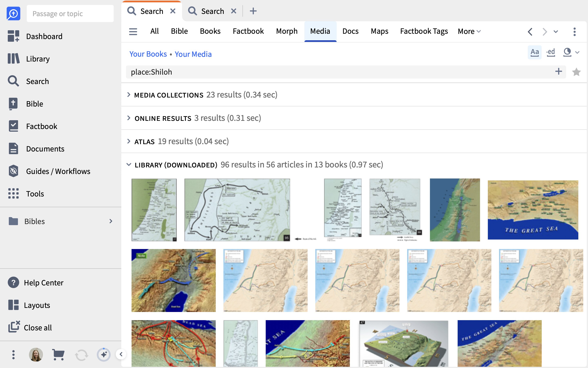Switch to the second Search panel tab
588x368 pixels.
(206, 11)
